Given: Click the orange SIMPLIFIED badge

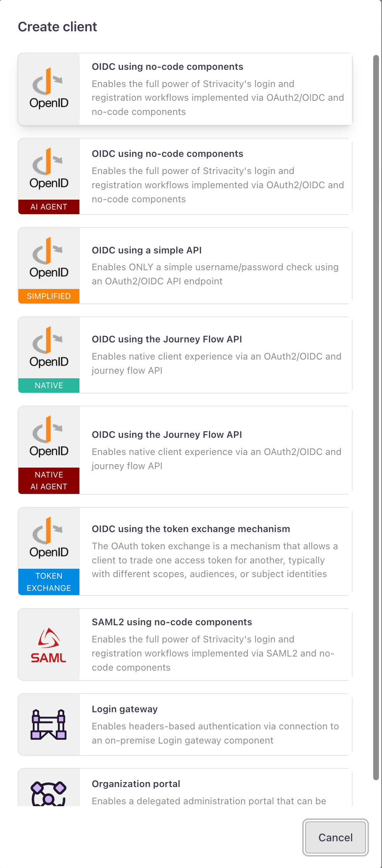Looking at the screenshot, I should pyautogui.click(x=49, y=296).
